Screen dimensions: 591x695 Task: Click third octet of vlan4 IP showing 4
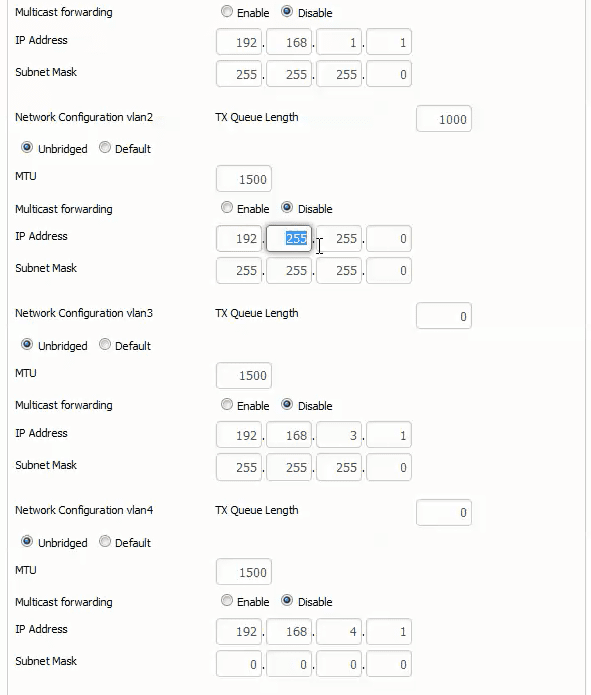(339, 631)
